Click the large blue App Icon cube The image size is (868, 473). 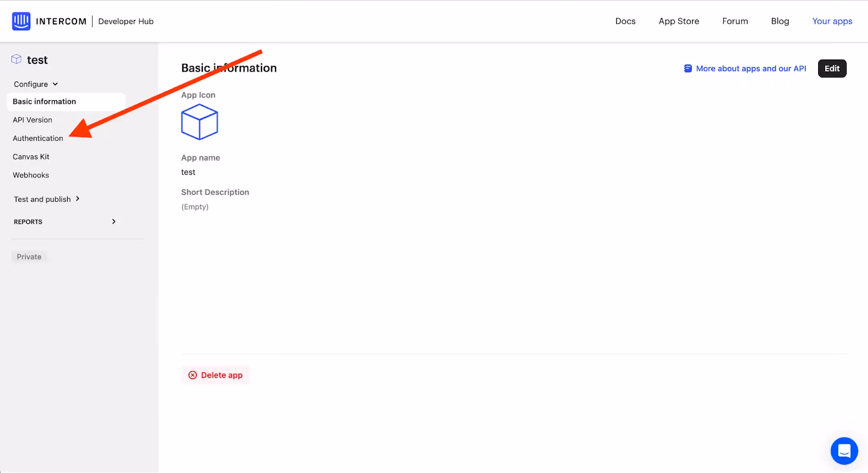coord(200,122)
